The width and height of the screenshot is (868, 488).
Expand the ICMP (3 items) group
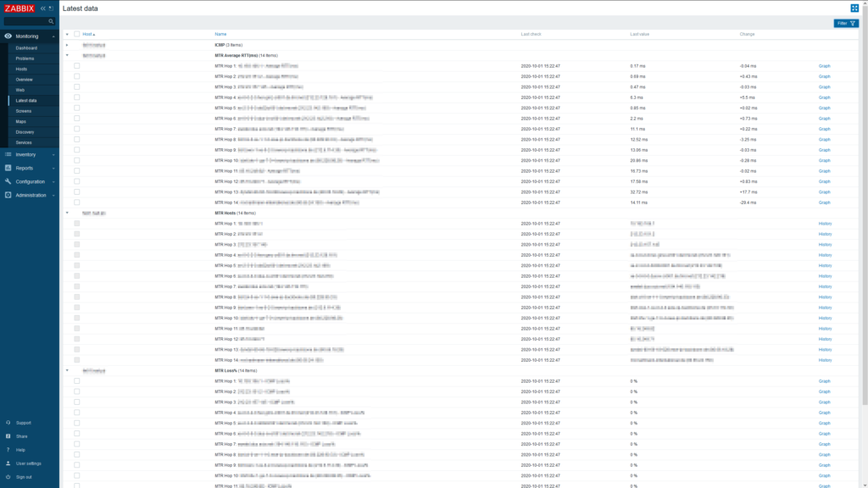tap(67, 45)
